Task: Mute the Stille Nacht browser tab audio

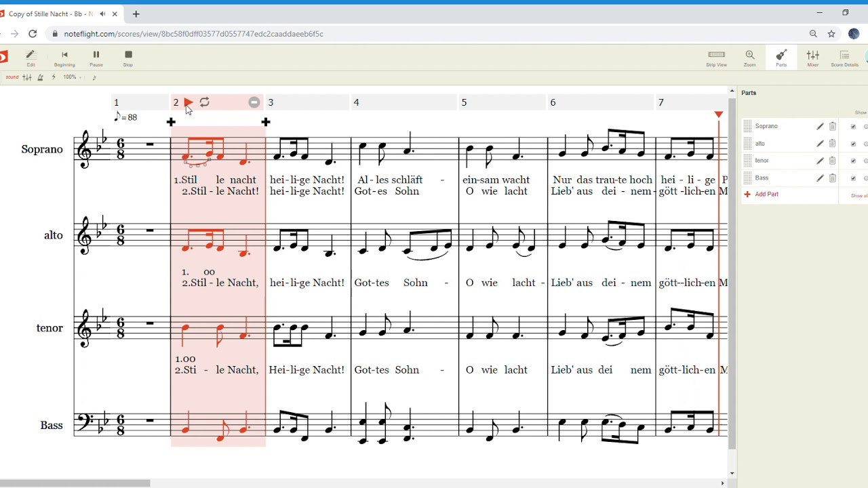Action: tap(102, 14)
